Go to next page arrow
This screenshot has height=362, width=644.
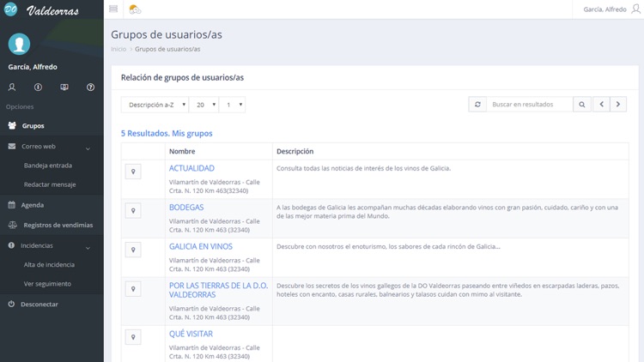click(x=618, y=105)
